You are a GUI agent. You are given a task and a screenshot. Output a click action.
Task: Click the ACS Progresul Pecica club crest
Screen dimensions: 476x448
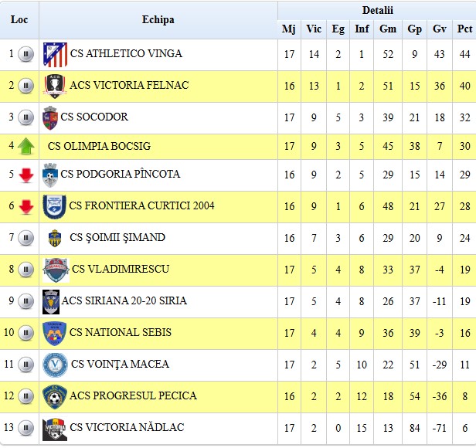pos(55,396)
